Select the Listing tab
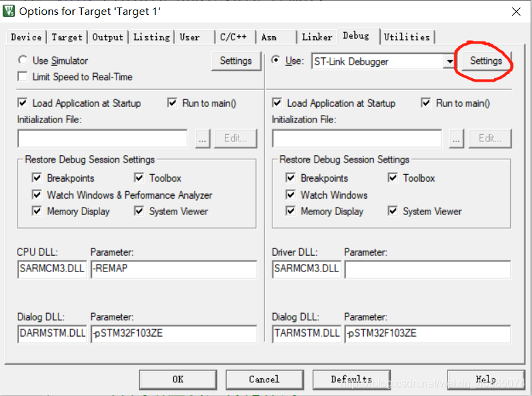 coord(151,37)
